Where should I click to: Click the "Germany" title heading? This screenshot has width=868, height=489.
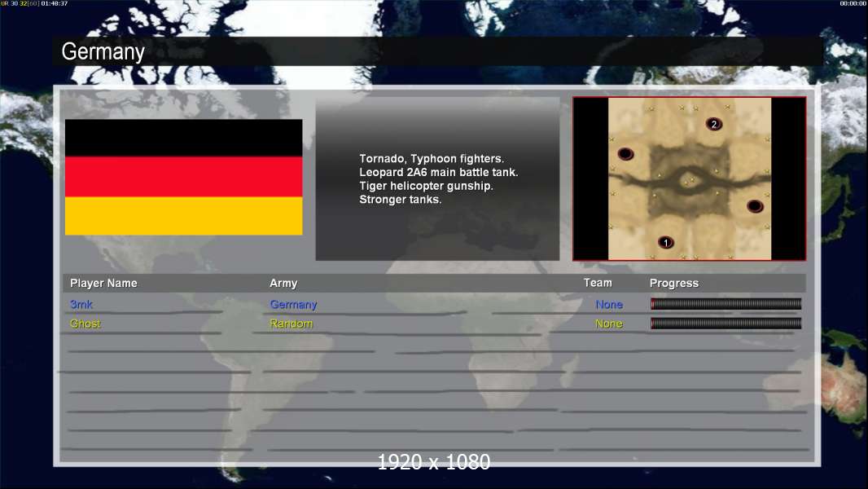pos(103,51)
